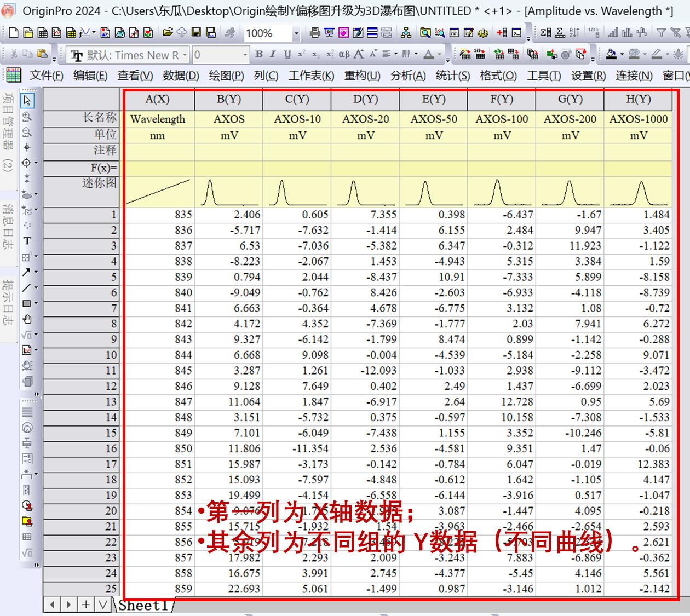Toggle Subscript formatting
The height and width of the screenshot is (616, 690).
316,54
